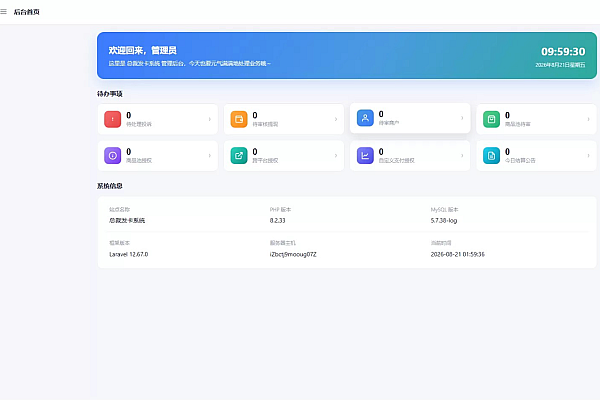Toggle the hamburger sidebar menu icon
The image size is (600, 400).
pyautogui.click(x=3, y=12)
